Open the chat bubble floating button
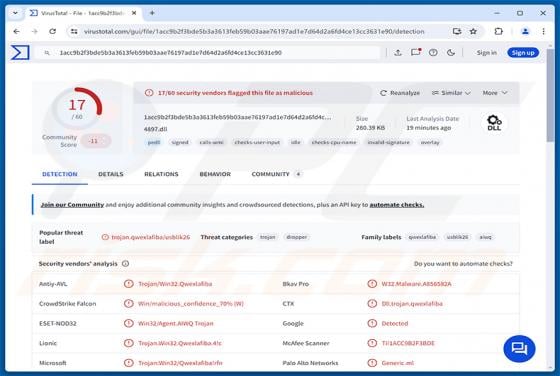The width and height of the screenshot is (560, 376). tap(519, 349)
